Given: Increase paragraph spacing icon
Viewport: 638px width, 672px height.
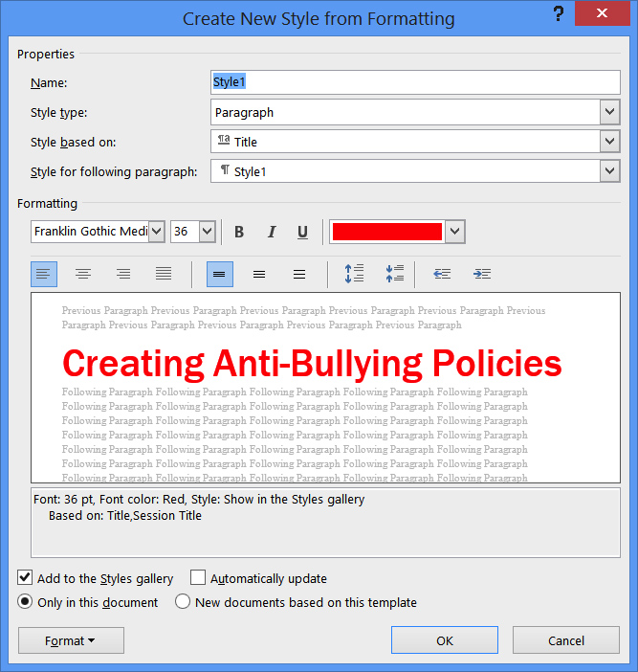Looking at the screenshot, I should click(x=354, y=274).
